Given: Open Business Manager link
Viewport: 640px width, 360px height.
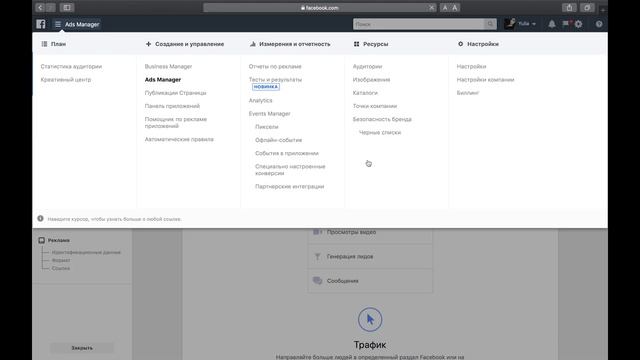Looking at the screenshot, I should pyautogui.click(x=168, y=66).
